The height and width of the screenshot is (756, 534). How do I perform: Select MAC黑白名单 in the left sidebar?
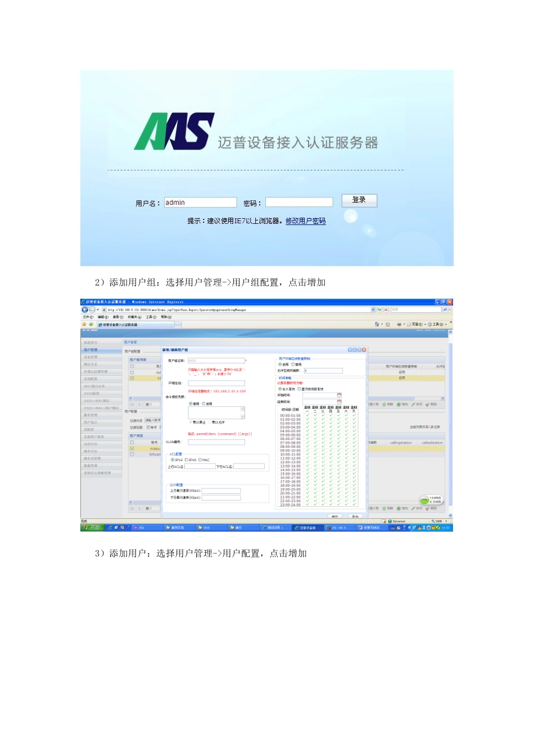[x=101, y=386]
